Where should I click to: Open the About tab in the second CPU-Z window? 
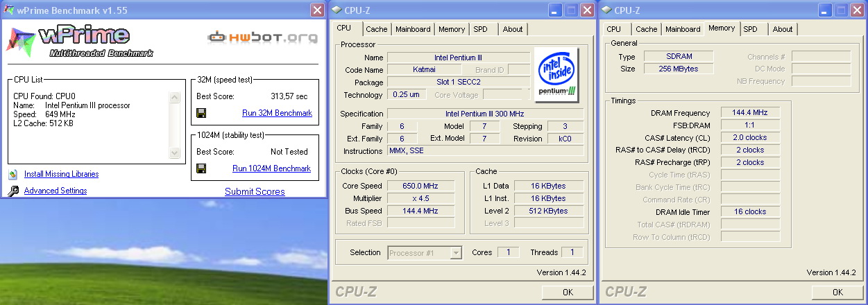coord(783,29)
